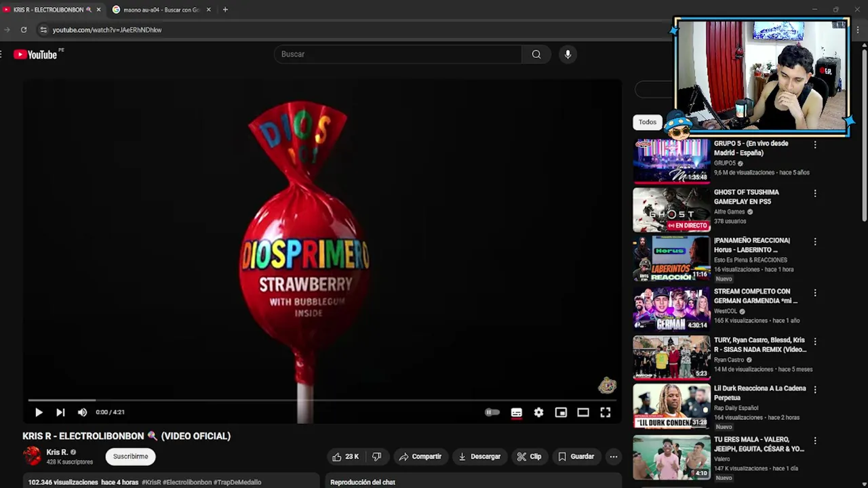Open the Kris R. channel avatar
Image resolution: width=868 pixels, height=488 pixels.
tap(32, 456)
